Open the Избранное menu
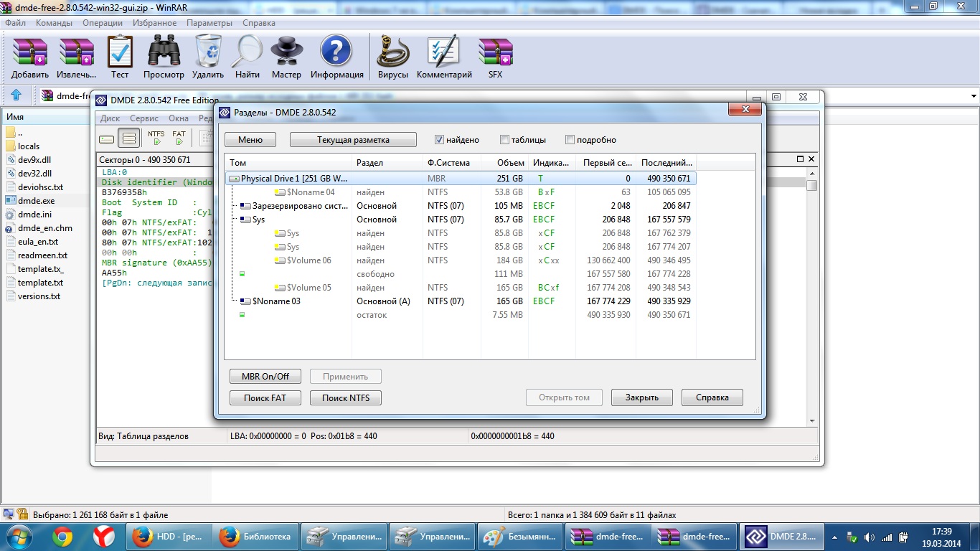 (x=154, y=23)
